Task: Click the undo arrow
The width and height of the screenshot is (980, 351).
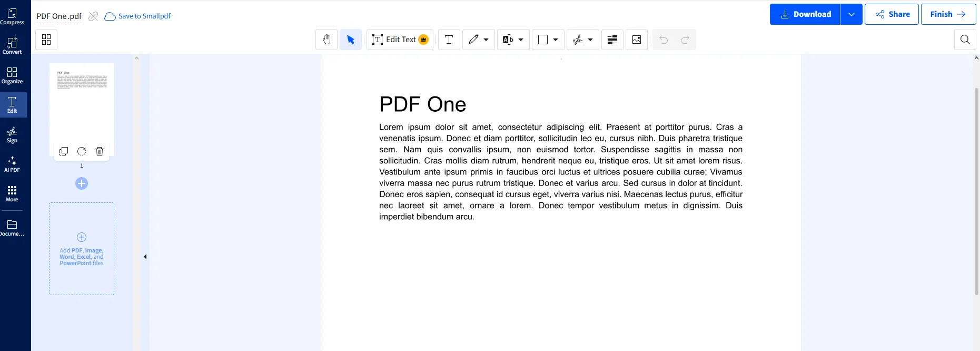Action: (664, 40)
